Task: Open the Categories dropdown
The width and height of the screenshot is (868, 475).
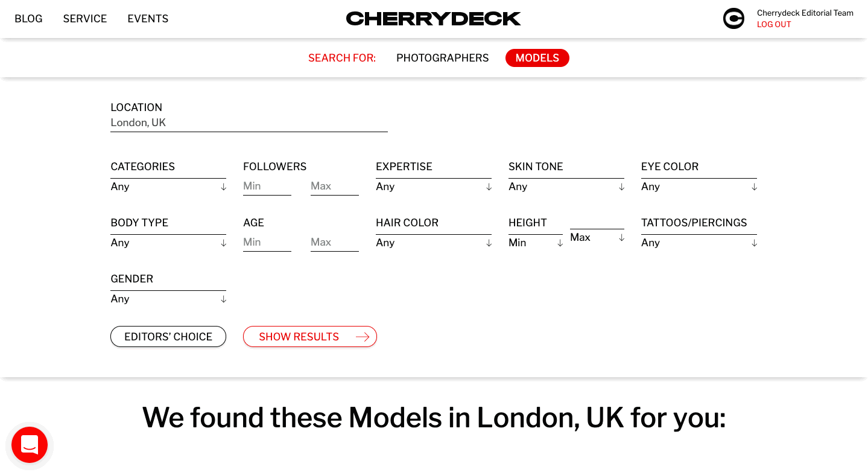Action: pyautogui.click(x=168, y=186)
